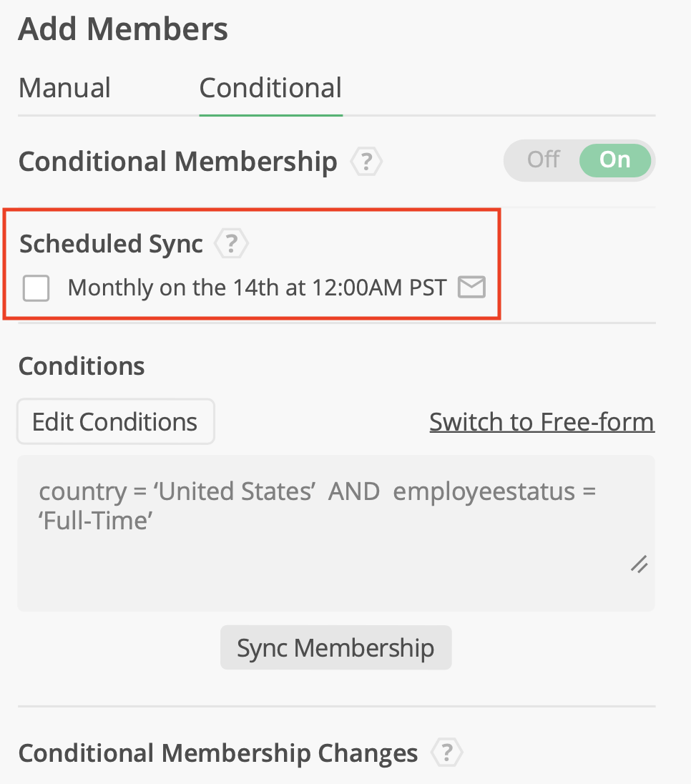This screenshot has height=784, width=691.
Task: Click the Edit Conditions button
Action: click(x=115, y=422)
